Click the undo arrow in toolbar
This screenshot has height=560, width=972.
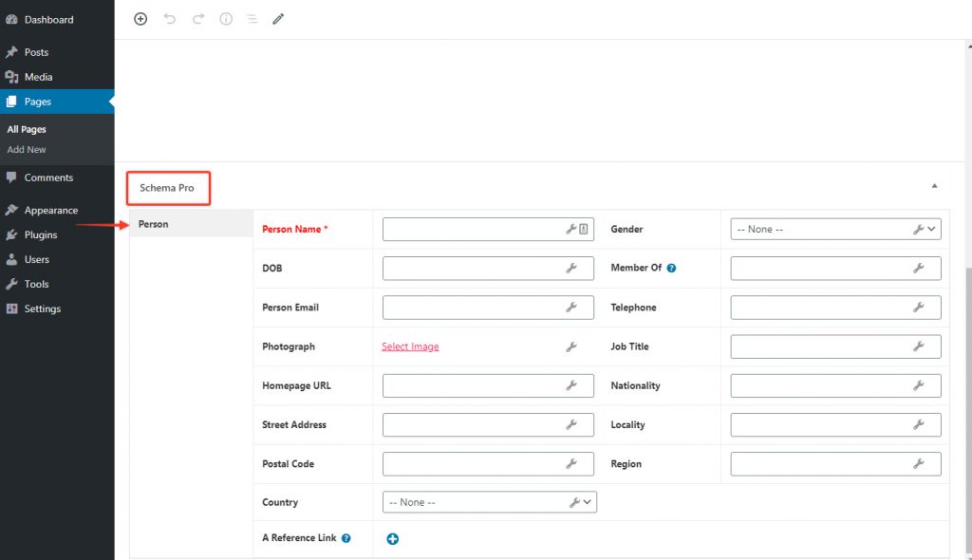pyautogui.click(x=170, y=19)
